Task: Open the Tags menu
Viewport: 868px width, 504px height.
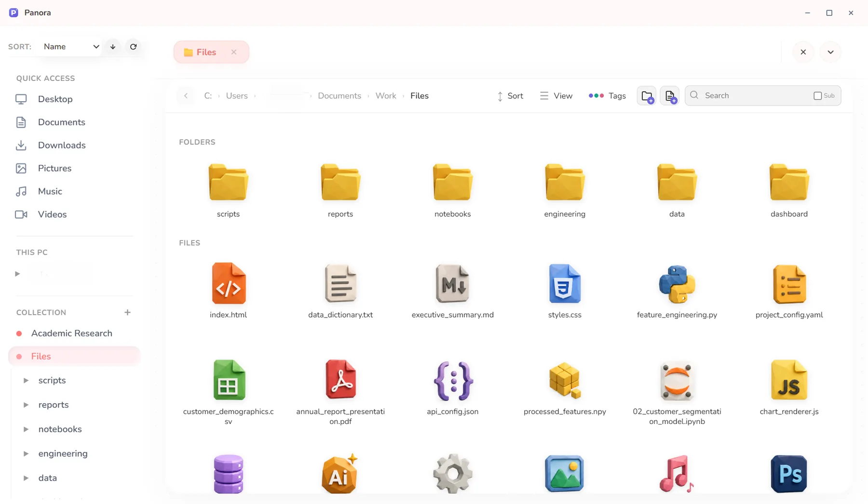Action: click(x=607, y=96)
